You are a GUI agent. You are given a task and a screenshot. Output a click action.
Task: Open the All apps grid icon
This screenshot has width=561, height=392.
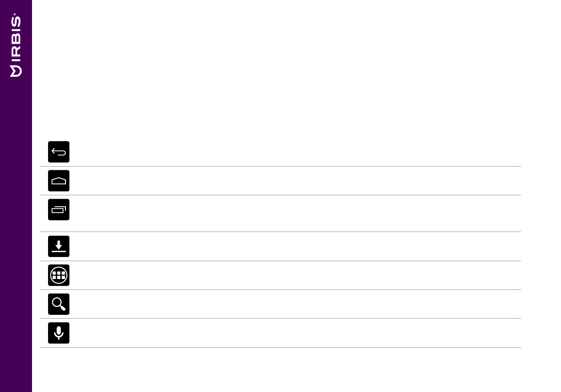[58, 275]
